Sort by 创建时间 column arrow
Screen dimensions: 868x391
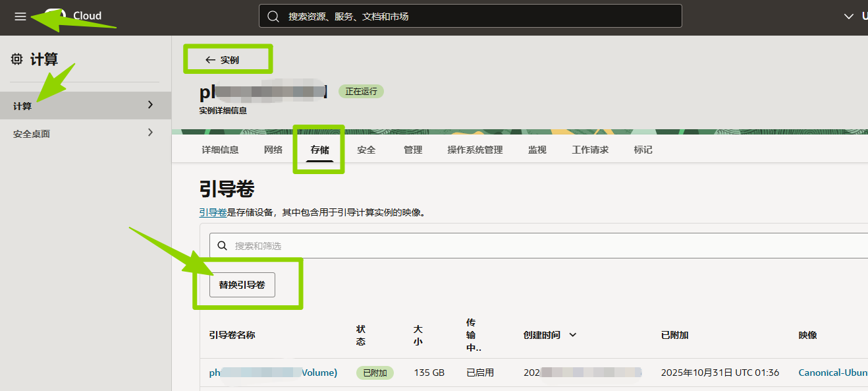coord(572,335)
